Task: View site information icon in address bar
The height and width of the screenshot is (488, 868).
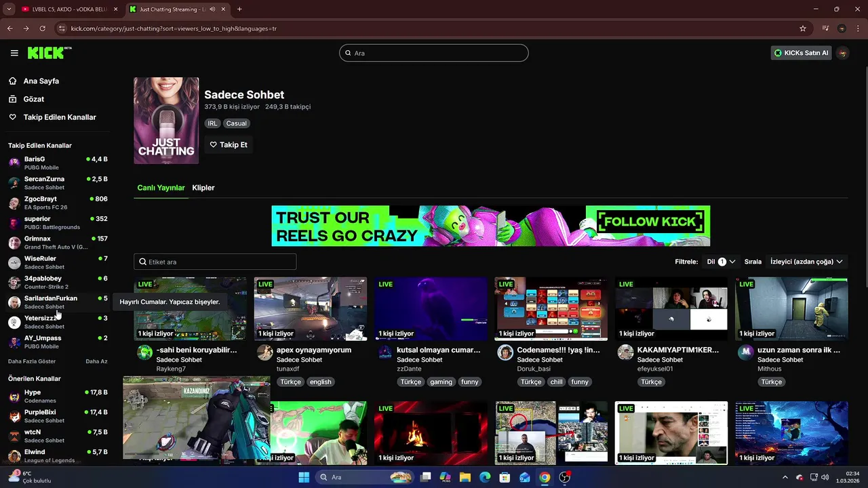Action: [x=62, y=28]
